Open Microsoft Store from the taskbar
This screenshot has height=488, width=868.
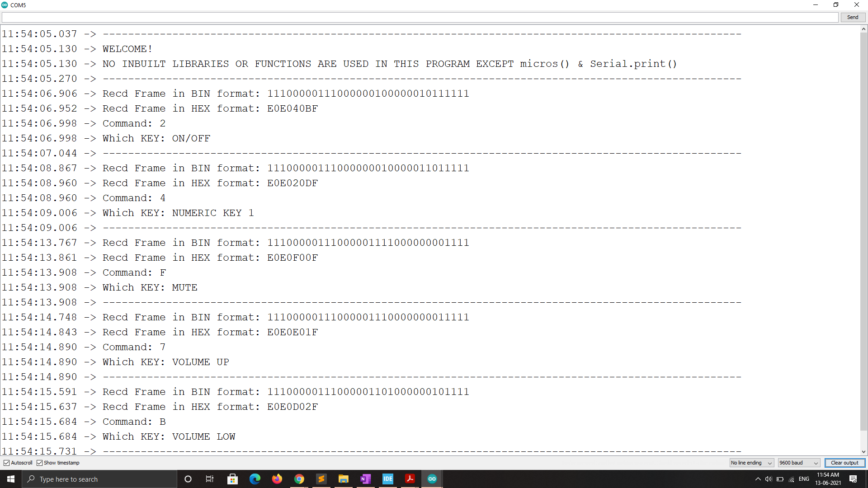pos(232,479)
